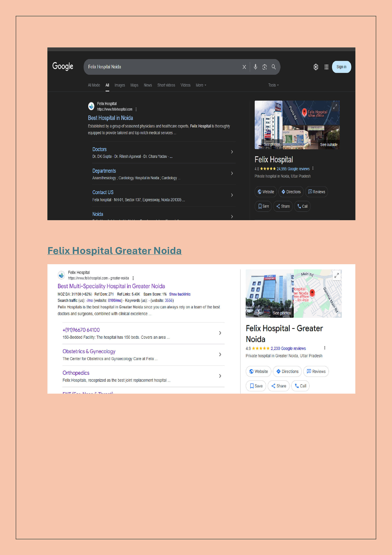392x555 pixels.
Task: Switch to the Images tab
Action: coord(120,85)
